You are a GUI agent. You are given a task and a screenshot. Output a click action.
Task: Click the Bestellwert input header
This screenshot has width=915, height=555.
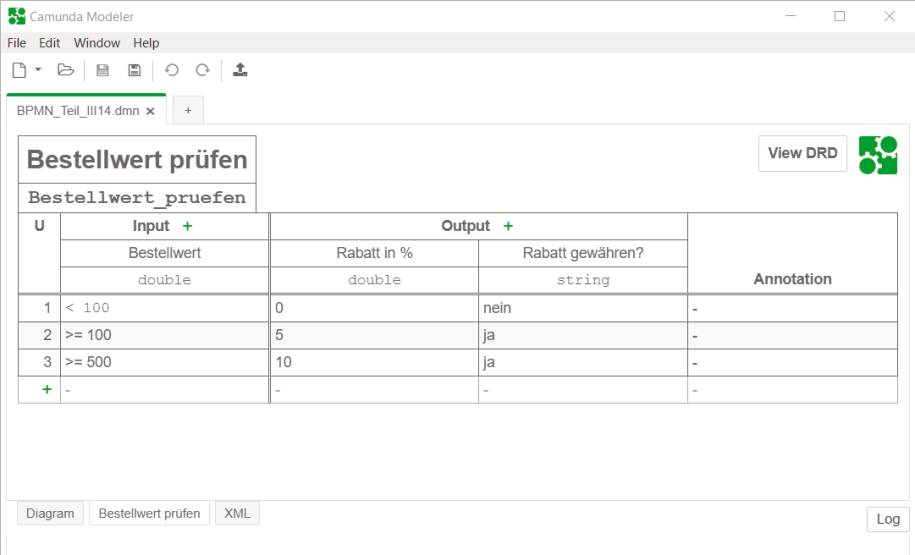[165, 253]
